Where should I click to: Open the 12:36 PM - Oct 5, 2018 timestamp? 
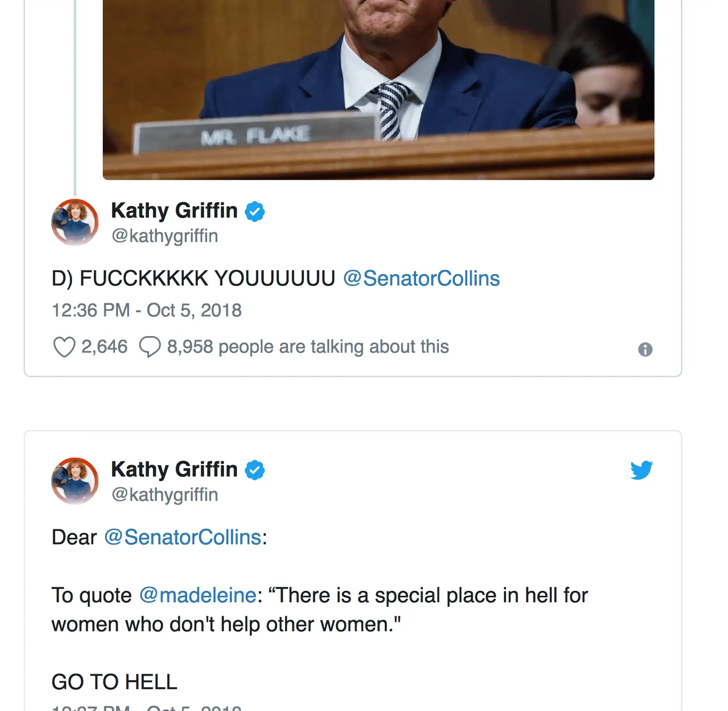[146, 310]
